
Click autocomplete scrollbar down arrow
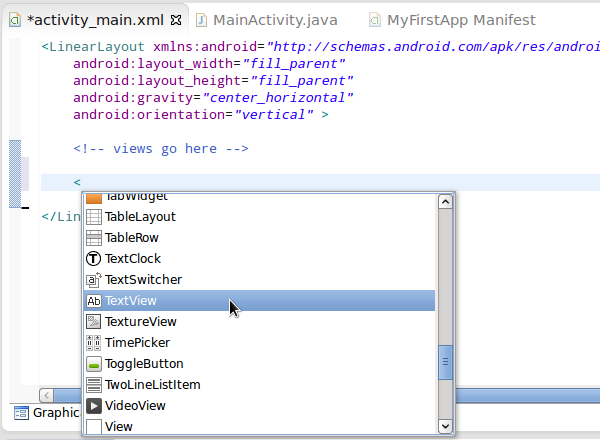click(445, 426)
